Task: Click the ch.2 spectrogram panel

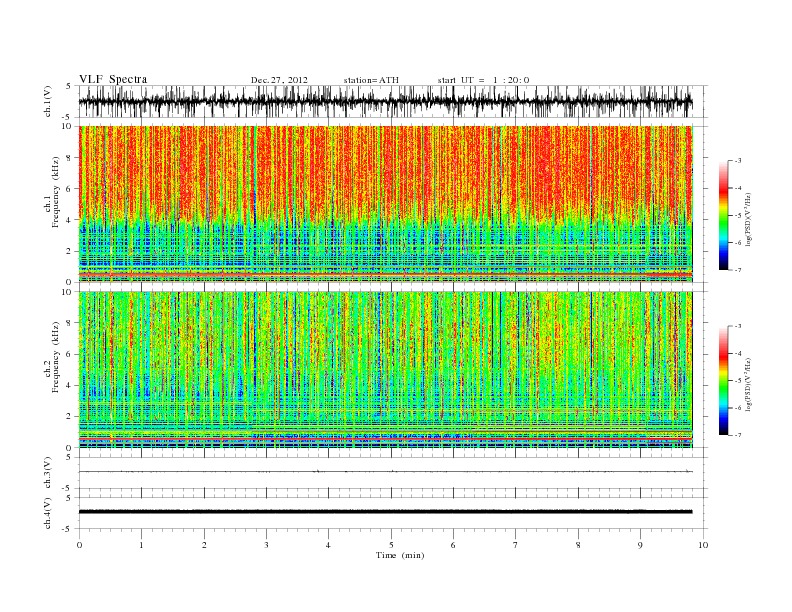Action: click(386, 370)
